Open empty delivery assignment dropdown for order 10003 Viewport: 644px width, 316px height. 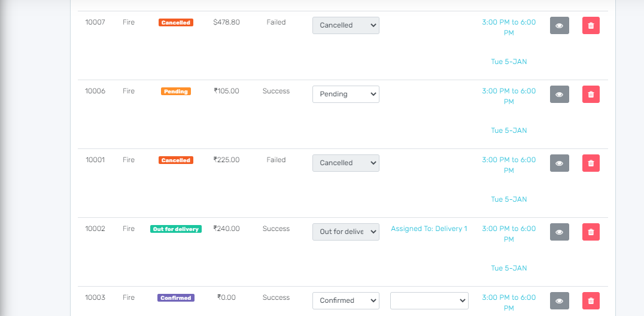point(429,301)
